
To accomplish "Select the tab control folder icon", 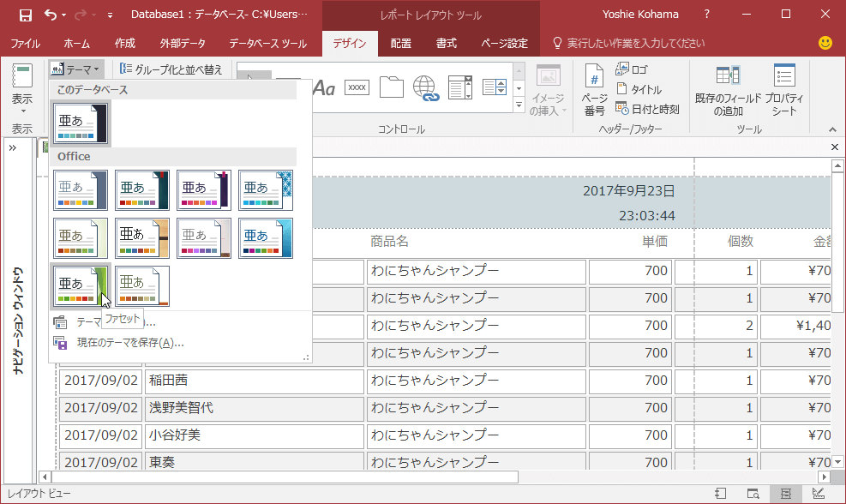I will click(x=391, y=87).
